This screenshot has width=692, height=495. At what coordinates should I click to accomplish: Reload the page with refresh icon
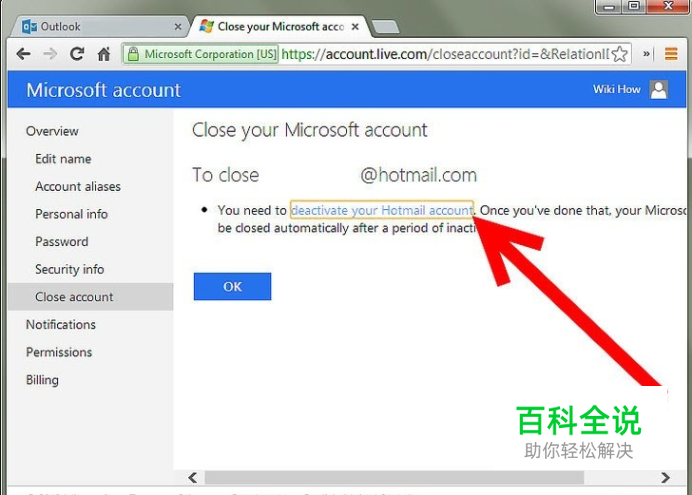pyautogui.click(x=77, y=54)
